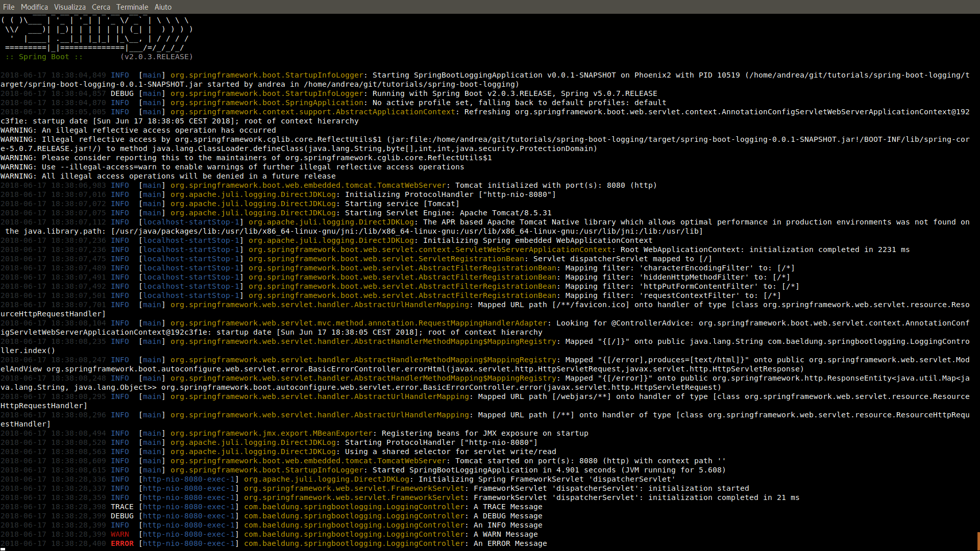Open the Cerca menu
The height and width of the screenshot is (551, 980).
[x=101, y=7]
